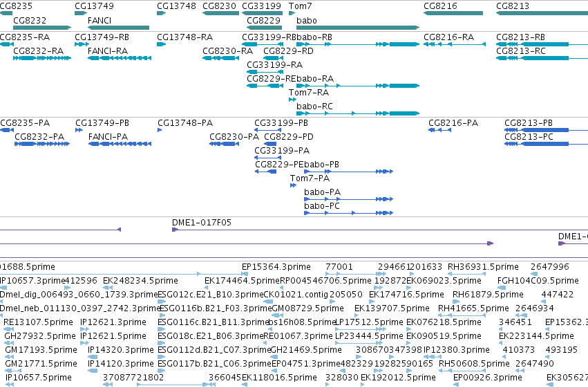Select the CG8230 gene label
588x388 pixels.
(219, 6)
